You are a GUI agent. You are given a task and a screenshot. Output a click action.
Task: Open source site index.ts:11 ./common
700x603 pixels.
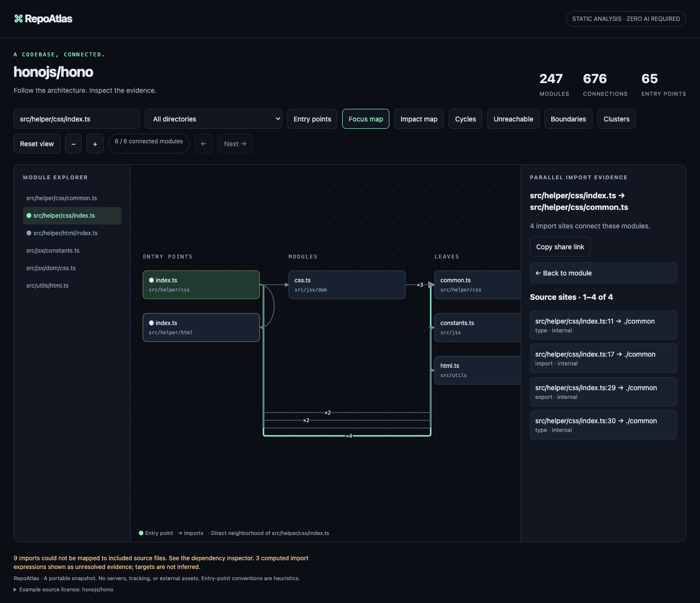pyautogui.click(x=603, y=325)
